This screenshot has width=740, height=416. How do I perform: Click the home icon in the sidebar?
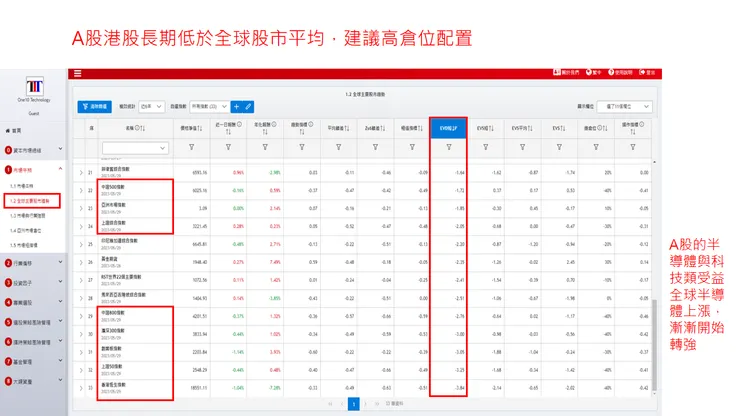(8, 131)
